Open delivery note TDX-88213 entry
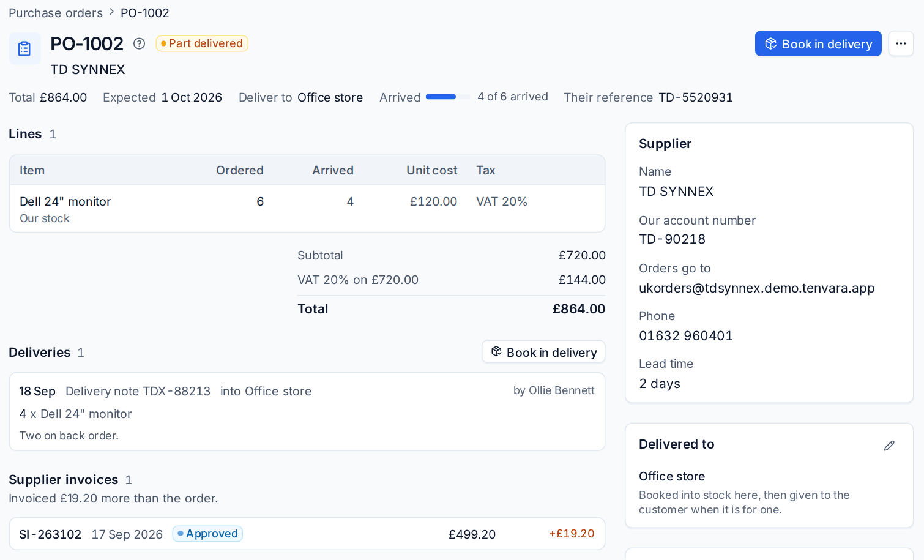The width and height of the screenshot is (924, 560). [x=307, y=412]
